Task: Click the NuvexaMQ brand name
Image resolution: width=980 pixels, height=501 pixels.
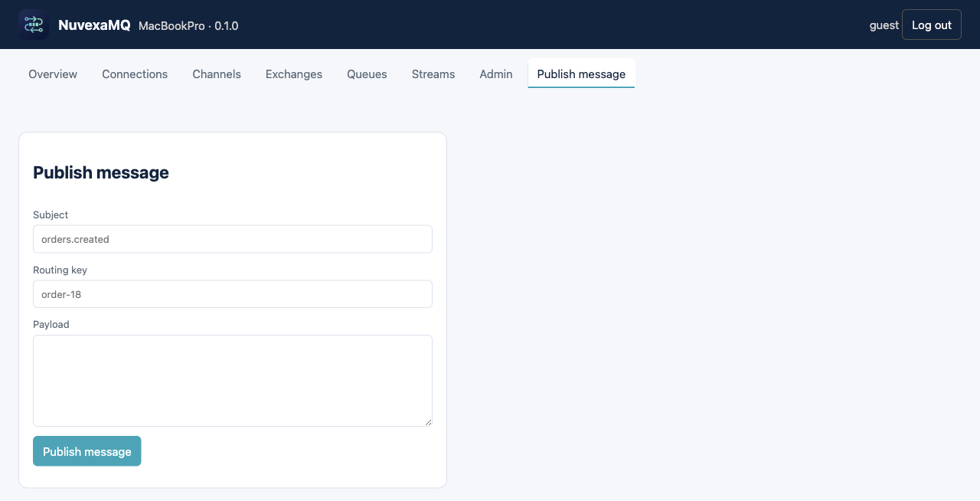Action: point(94,25)
